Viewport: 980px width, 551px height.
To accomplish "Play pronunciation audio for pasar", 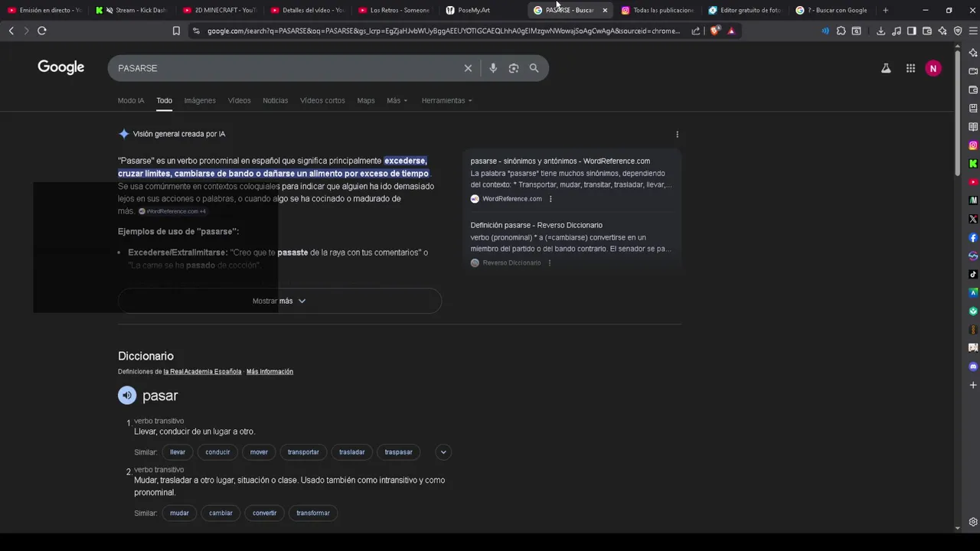I will pyautogui.click(x=127, y=395).
